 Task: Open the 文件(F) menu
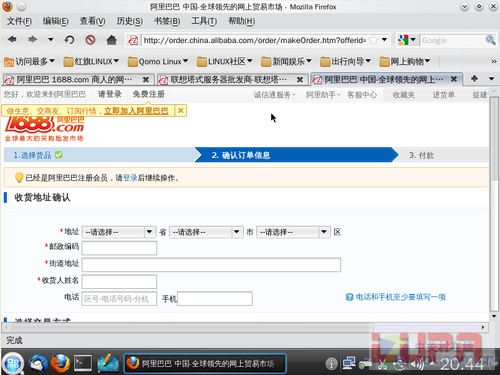tap(19, 21)
